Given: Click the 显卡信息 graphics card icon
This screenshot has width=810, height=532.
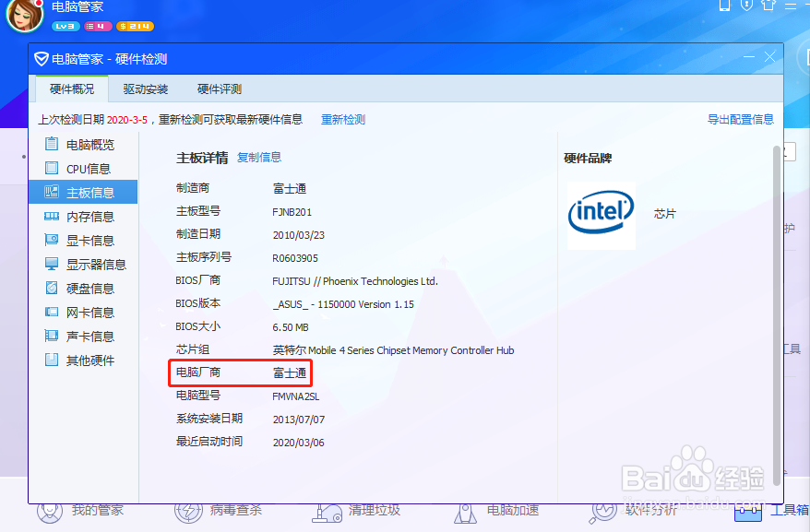Looking at the screenshot, I should coord(52,240).
